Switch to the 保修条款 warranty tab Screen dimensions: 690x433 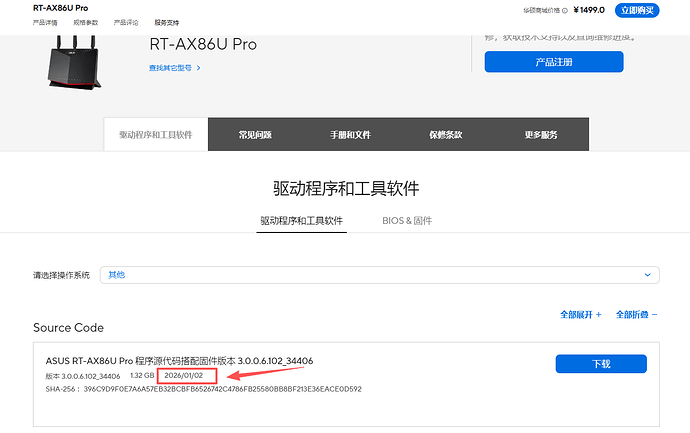coord(446,135)
